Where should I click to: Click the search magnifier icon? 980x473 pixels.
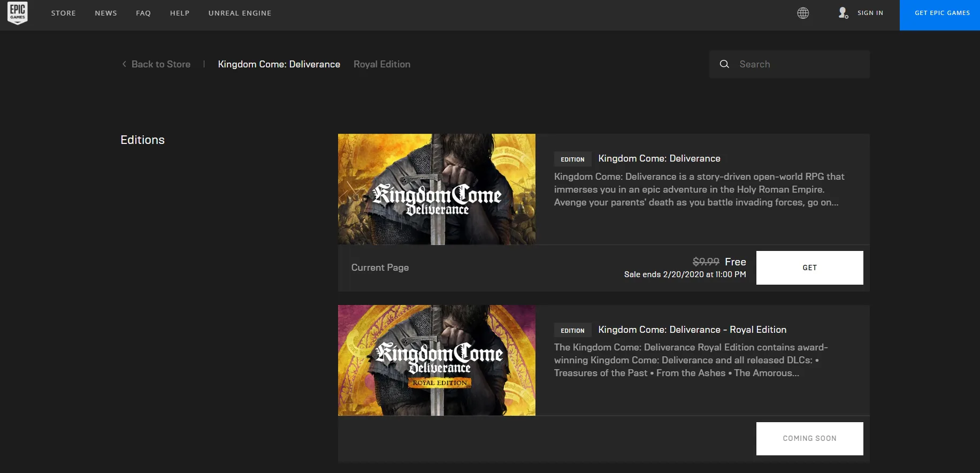(x=724, y=64)
